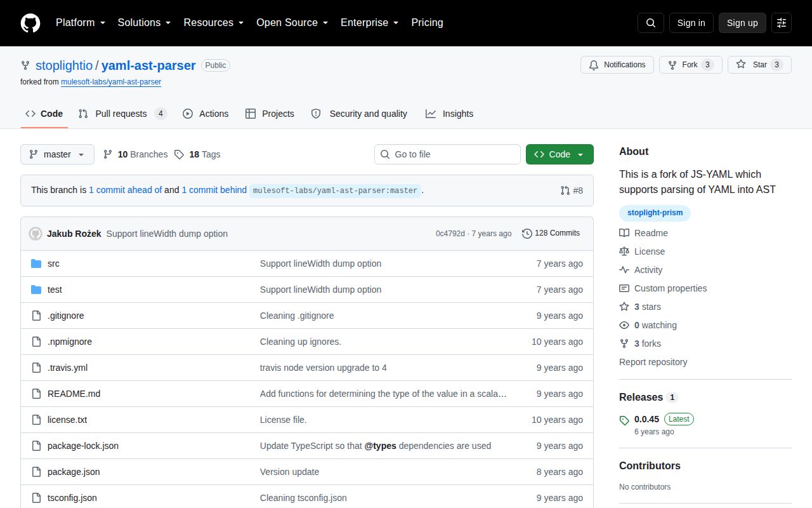View 0 watching link
This screenshot has height=508, width=812.
[x=648, y=325]
